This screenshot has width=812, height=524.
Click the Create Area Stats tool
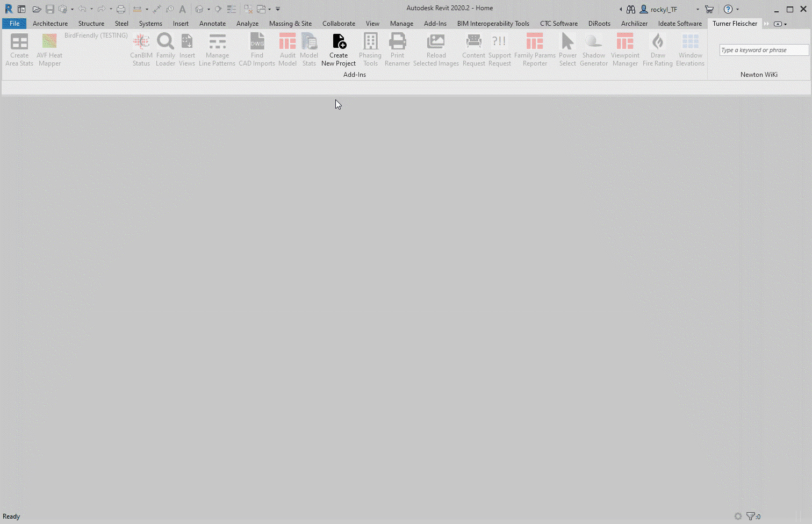tap(19, 50)
